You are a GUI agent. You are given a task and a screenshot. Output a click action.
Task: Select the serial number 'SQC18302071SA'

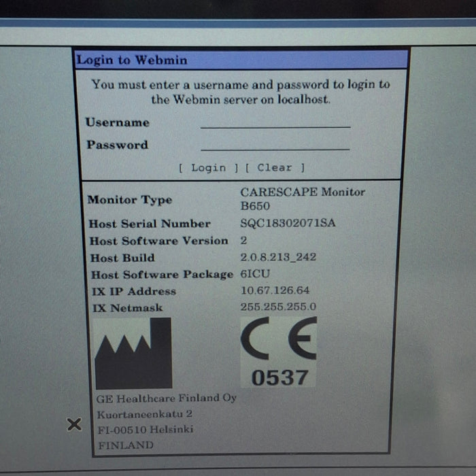click(x=288, y=223)
